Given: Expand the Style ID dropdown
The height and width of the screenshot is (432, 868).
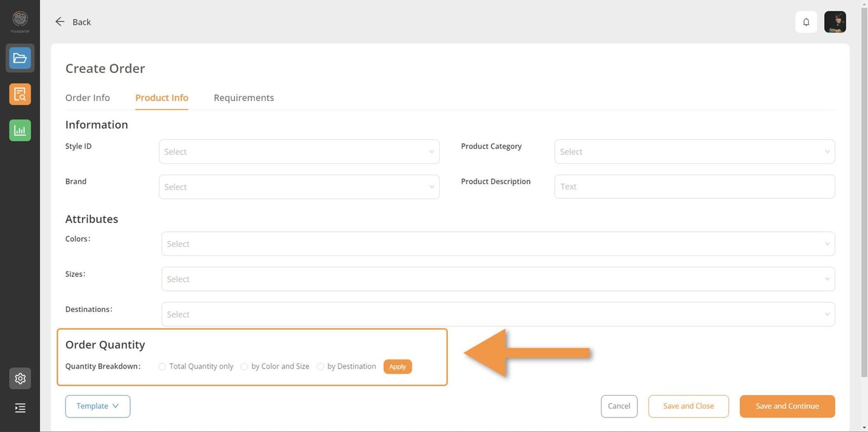Looking at the screenshot, I should [299, 152].
